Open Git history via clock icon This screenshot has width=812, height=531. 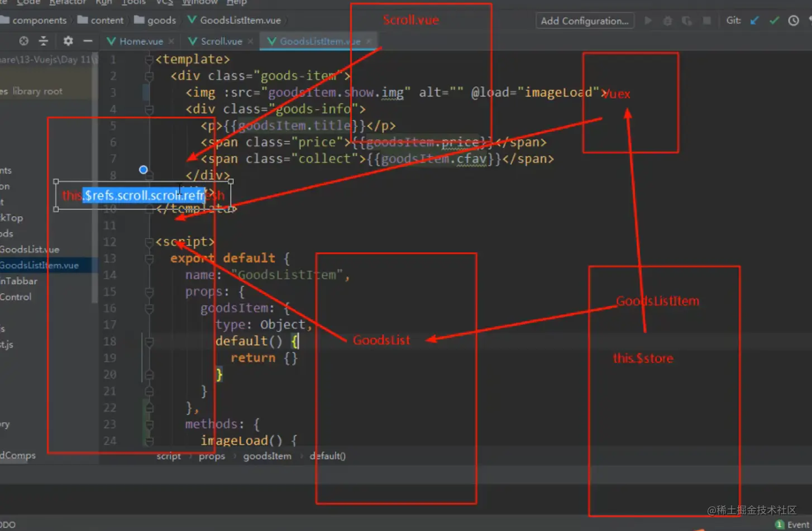[x=794, y=21]
